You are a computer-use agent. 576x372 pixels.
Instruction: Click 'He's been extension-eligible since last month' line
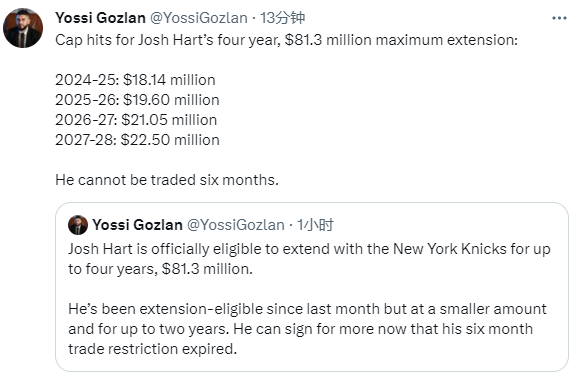click(x=307, y=309)
